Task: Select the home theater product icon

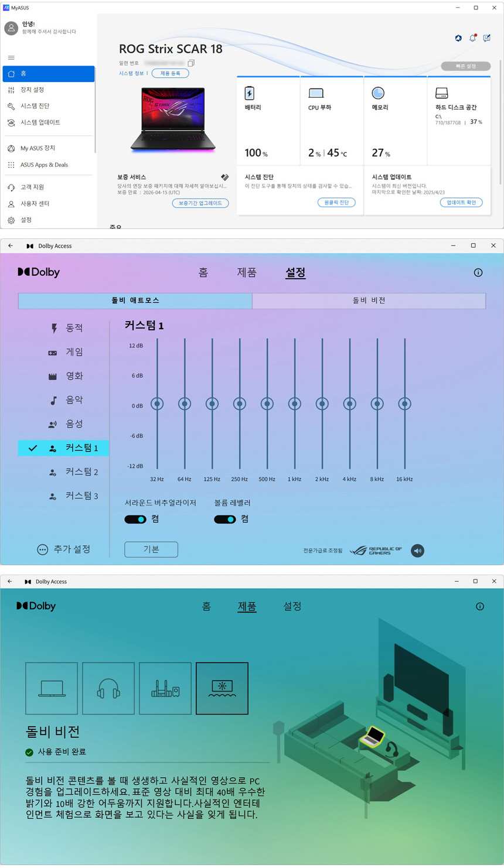Action: point(165,688)
